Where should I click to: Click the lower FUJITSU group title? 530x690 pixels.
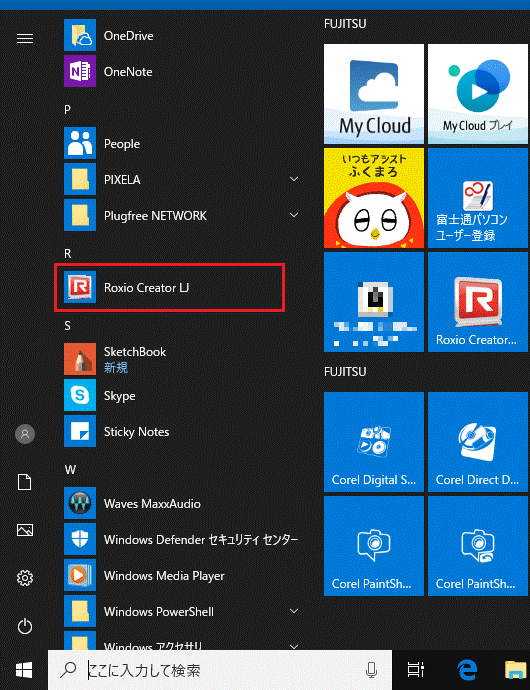(x=345, y=372)
